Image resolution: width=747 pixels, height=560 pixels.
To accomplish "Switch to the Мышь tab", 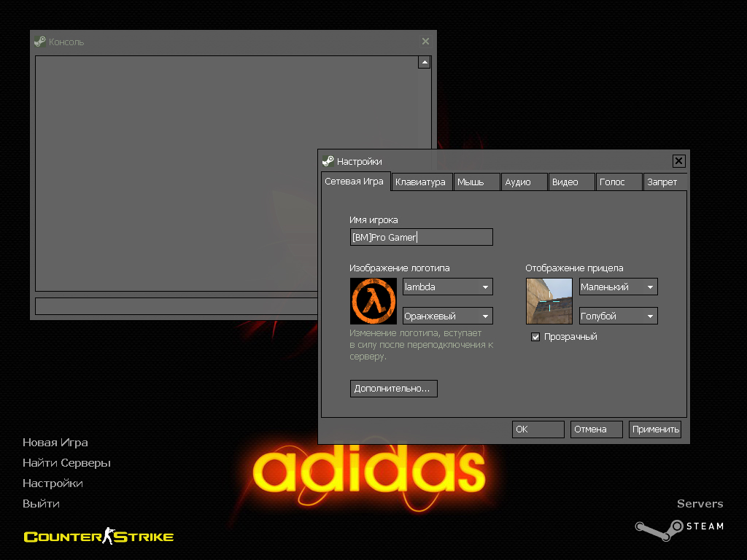I will [476, 182].
